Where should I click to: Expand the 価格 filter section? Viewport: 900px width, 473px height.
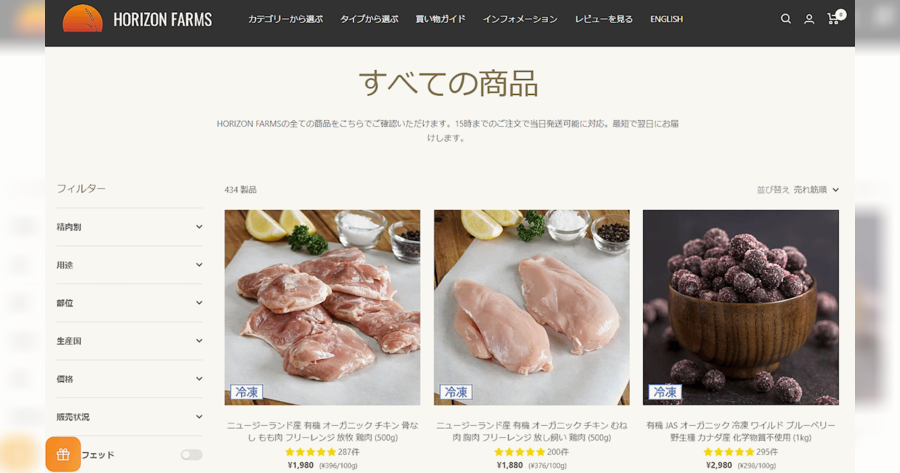[130, 378]
